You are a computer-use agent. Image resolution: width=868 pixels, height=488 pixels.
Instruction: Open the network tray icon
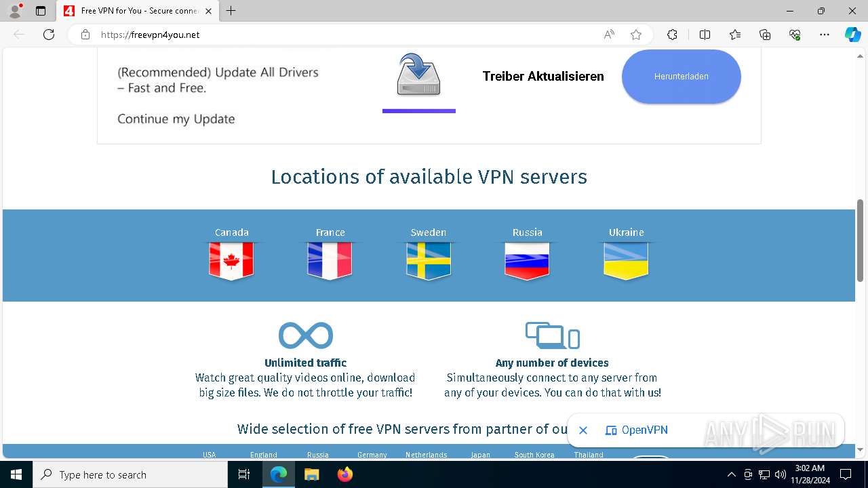(764, 474)
